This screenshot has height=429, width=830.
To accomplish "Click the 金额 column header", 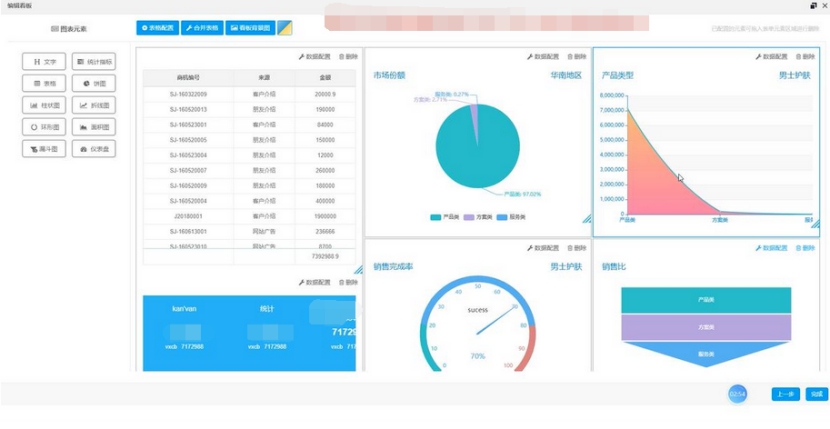I will [325, 78].
